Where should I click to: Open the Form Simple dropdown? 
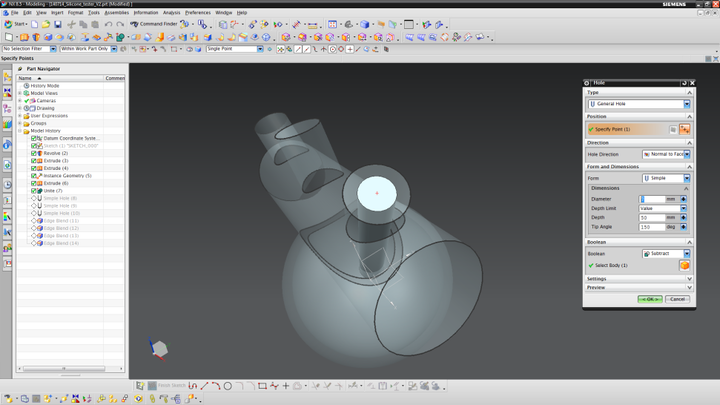click(x=666, y=178)
